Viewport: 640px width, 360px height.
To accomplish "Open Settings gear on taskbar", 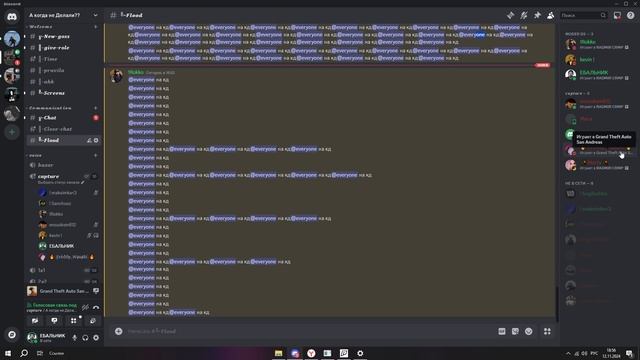I will coord(360,353).
